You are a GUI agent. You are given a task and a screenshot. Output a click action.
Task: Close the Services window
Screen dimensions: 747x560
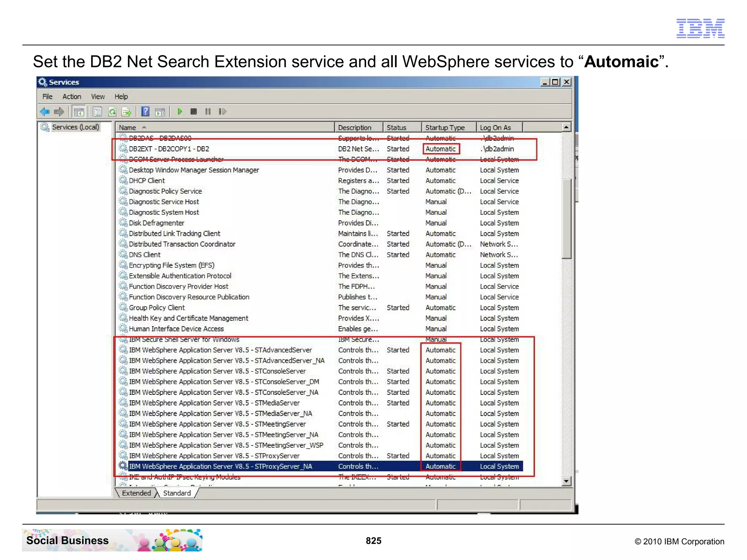coord(566,82)
